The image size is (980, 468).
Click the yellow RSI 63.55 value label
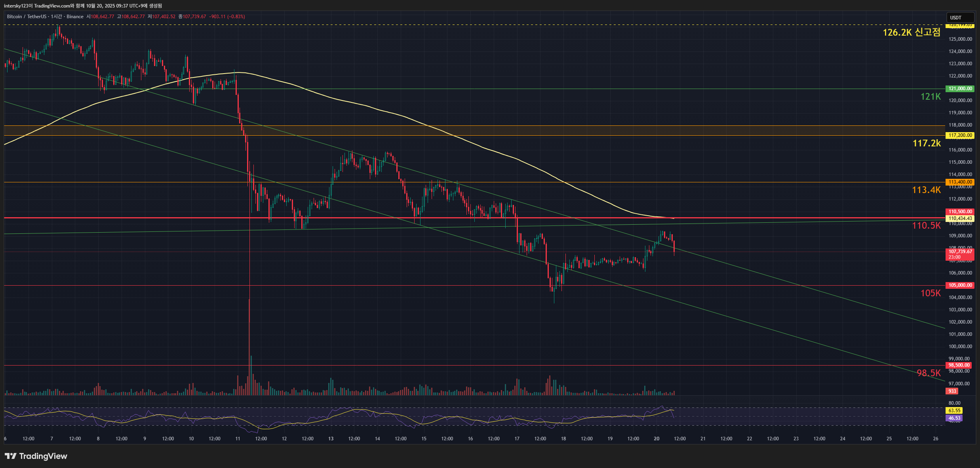point(954,411)
